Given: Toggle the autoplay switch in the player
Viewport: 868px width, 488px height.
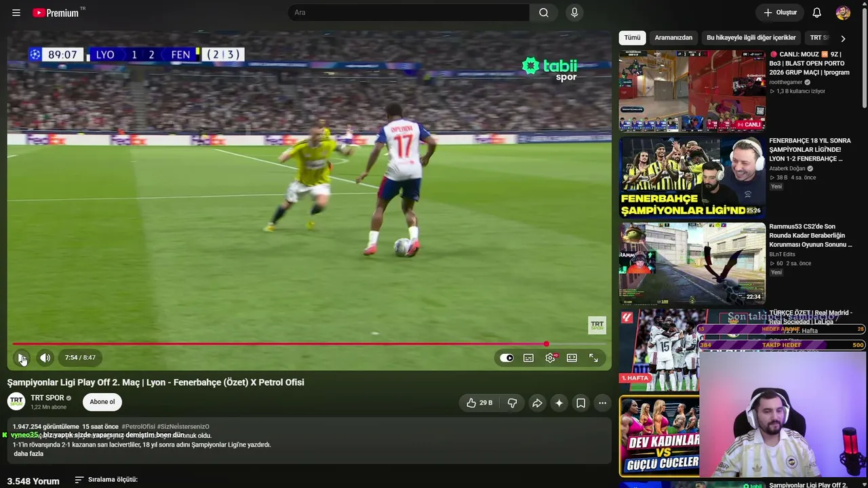Looking at the screenshot, I should tap(507, 358).
